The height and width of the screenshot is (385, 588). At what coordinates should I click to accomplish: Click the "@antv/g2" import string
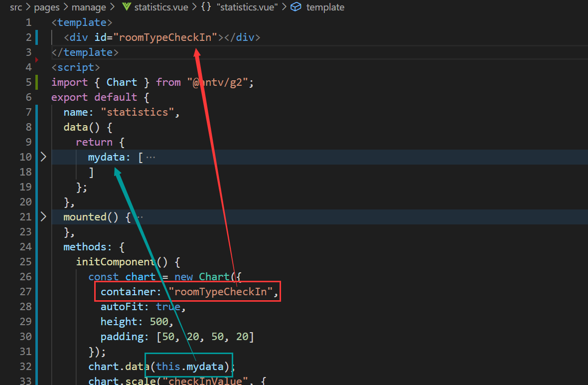pyautogui.click(x=217, y=82)
